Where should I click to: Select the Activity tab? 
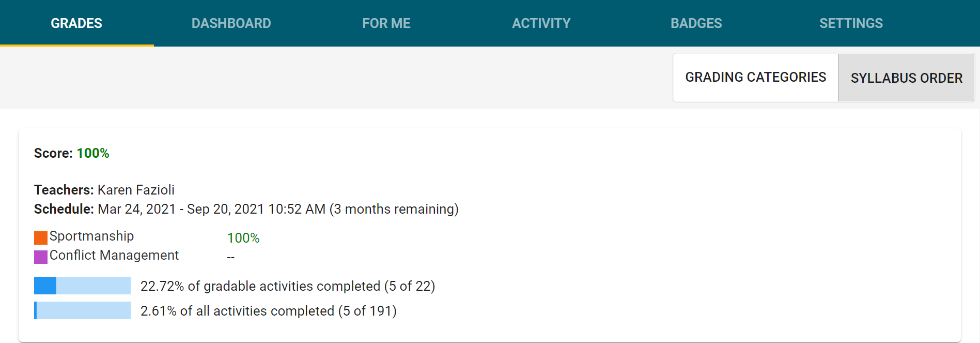coord(541,23)
